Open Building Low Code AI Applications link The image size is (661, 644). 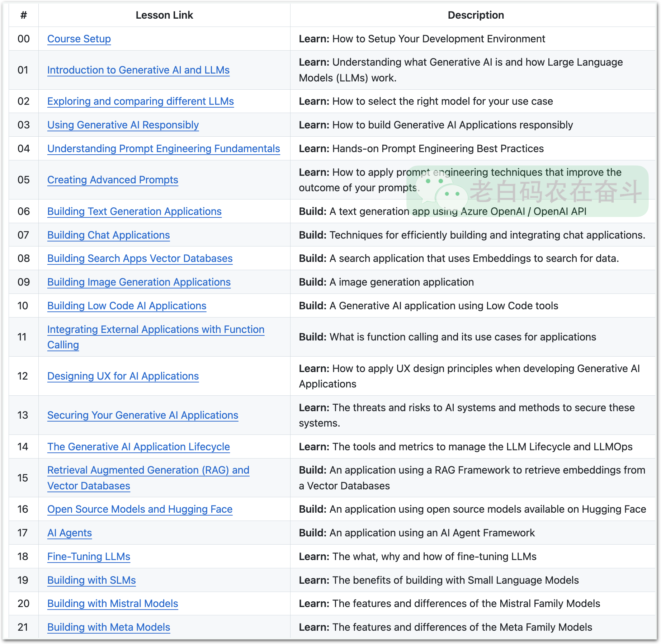pyautogui.click(x=127, y=306)
